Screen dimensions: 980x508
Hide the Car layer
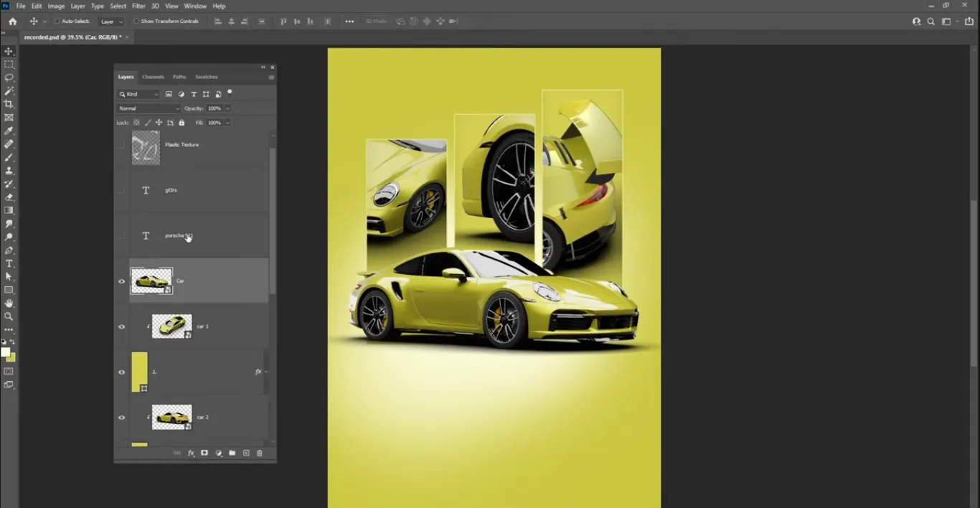[121, 281]
